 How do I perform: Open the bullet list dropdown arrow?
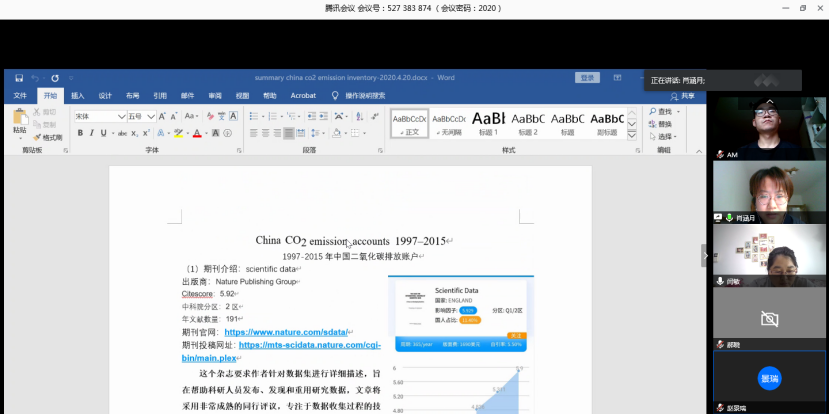pos(264,116)
